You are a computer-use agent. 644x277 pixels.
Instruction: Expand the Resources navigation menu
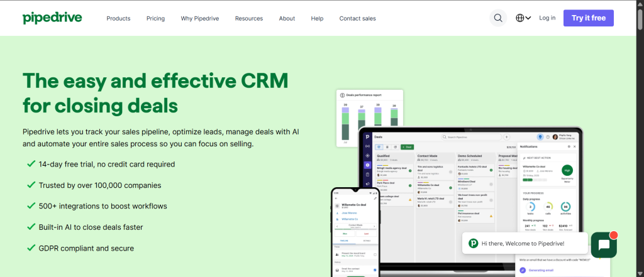(249, 18)
